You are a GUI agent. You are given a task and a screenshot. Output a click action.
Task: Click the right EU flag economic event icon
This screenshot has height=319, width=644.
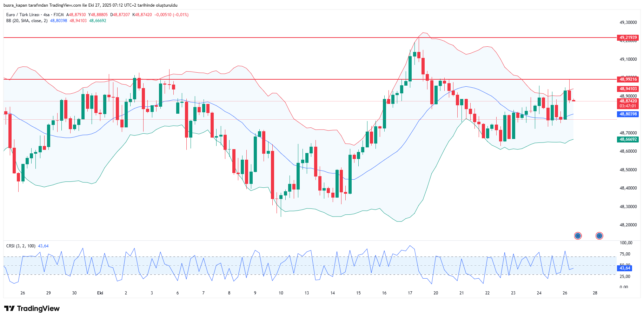(599, 236)
